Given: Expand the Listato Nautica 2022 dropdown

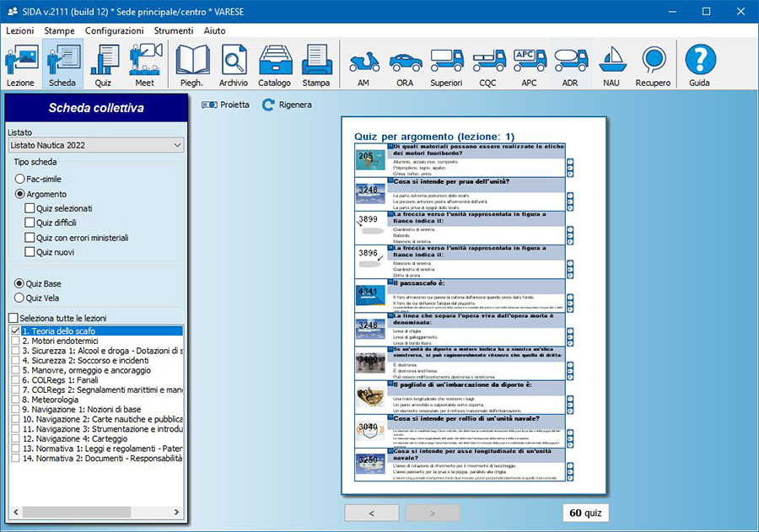Looking at the screenshot, I should pyautogui.click(x=94, y=146).
